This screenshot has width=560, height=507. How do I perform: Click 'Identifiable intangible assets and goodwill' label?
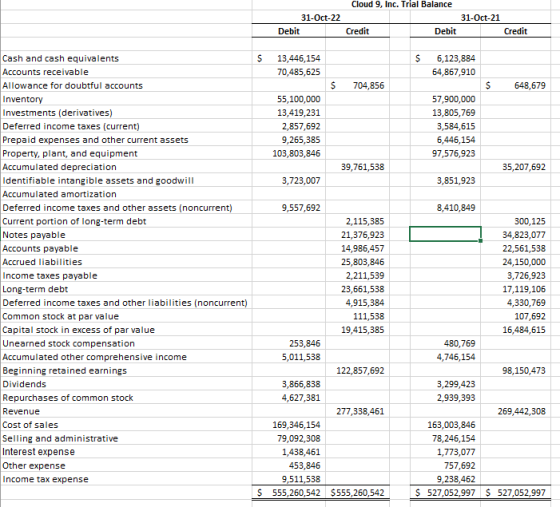coord(98,180)
